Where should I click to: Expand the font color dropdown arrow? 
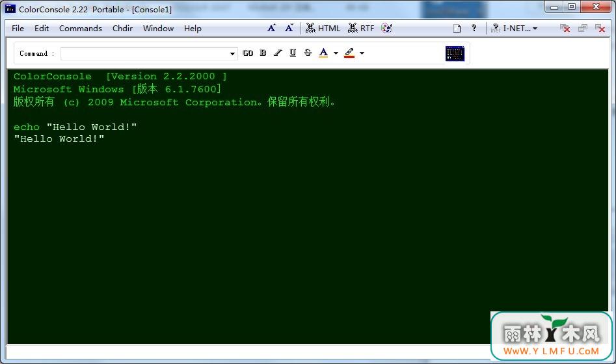336,53
